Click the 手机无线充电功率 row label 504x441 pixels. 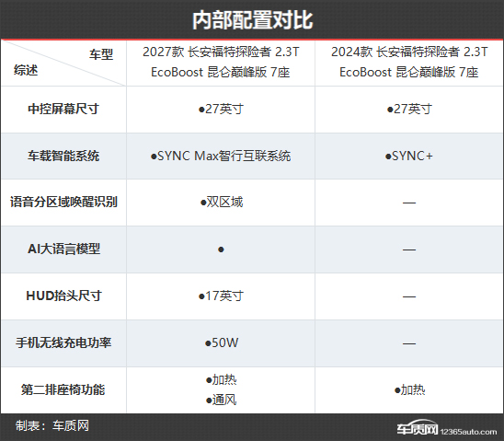[63, 342]
